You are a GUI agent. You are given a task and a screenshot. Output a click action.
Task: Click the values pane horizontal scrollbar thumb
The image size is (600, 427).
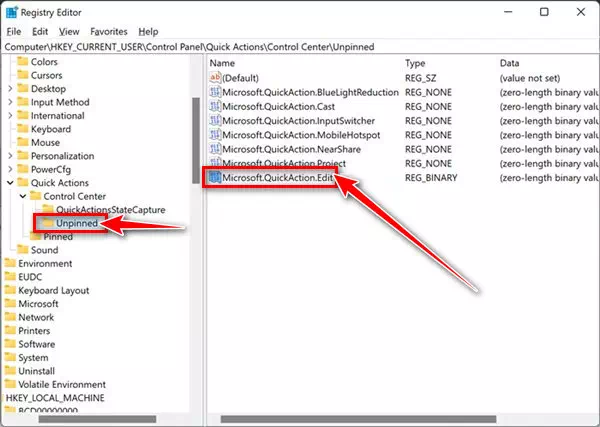[x=358, y=419]
